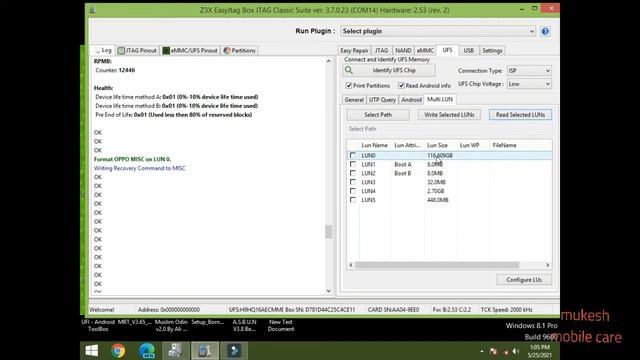Click the Z3X EasyJtag taskbar button
This screenshot has height=360, width=640.
205,351
